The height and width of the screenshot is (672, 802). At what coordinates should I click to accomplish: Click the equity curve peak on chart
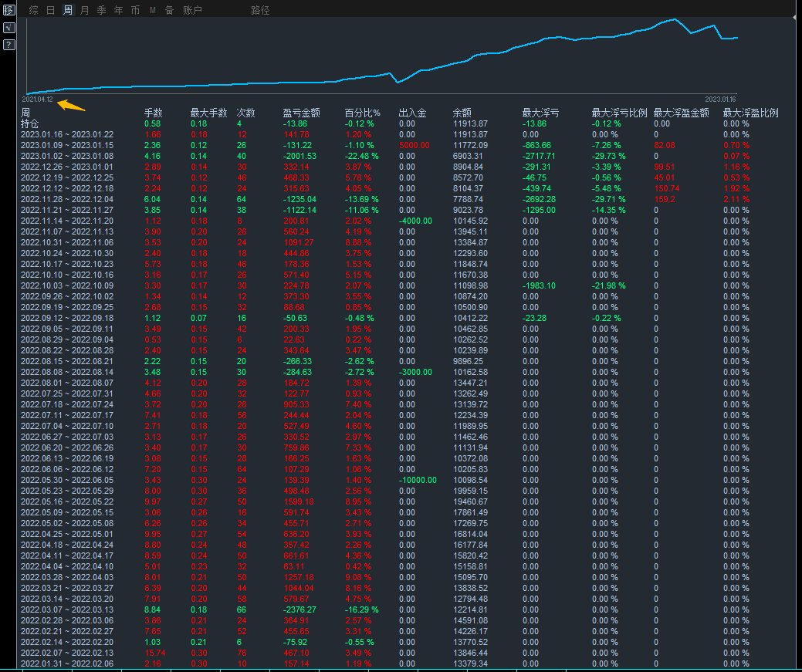pos(675,19)
